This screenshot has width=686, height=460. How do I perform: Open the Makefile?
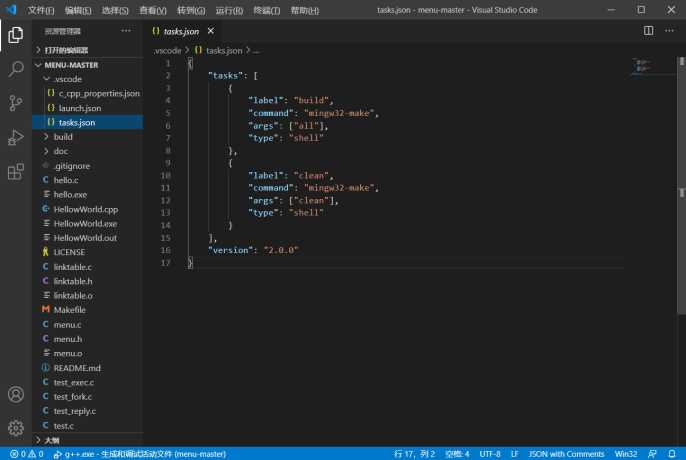(x=88, y=309)
